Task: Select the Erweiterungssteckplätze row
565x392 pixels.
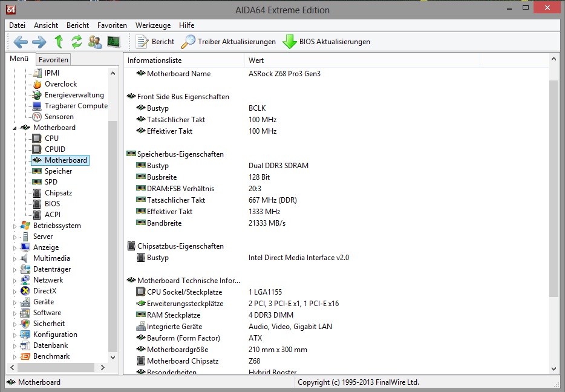Action: (x=336, y=303)
